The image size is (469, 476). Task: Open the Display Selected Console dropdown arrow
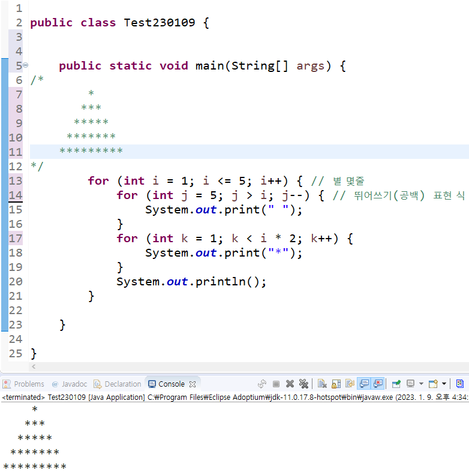421,384
